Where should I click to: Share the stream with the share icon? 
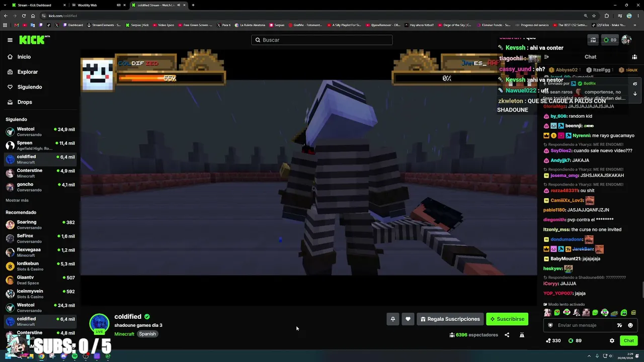507,335
